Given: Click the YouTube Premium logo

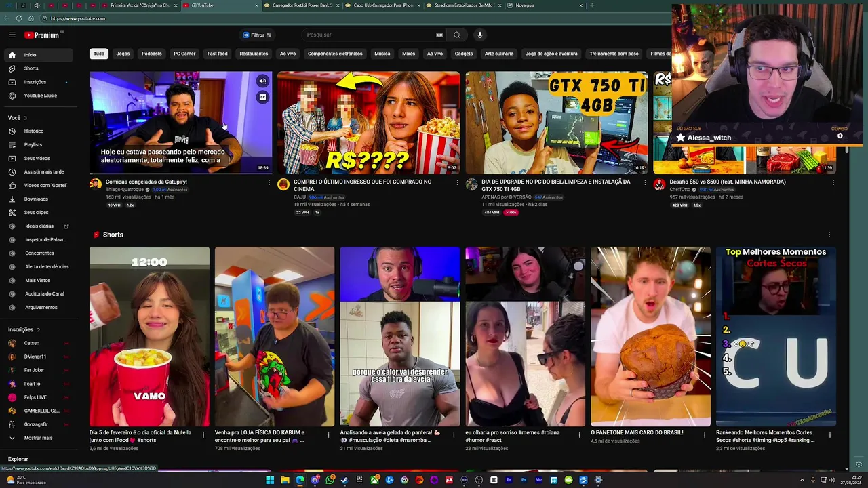Looking at the screenshot, I should 43,35.
